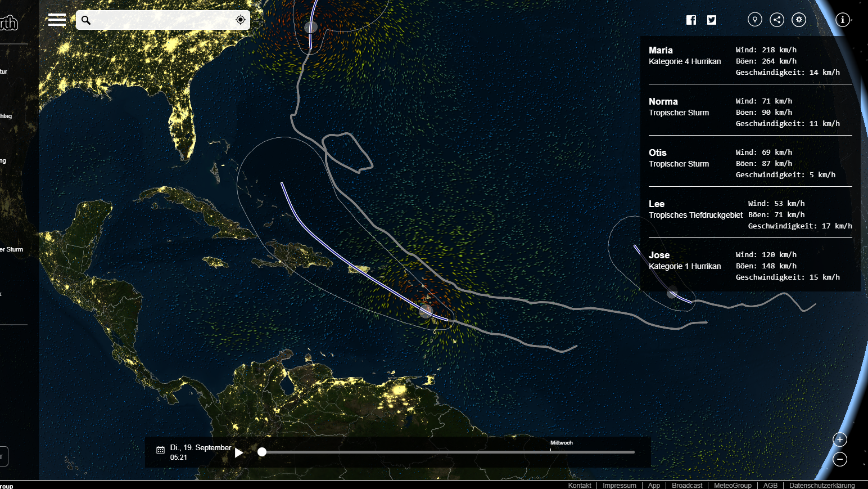Screen dimensions: 868x489
Task: Show the info panel
Action: (842, 20)
